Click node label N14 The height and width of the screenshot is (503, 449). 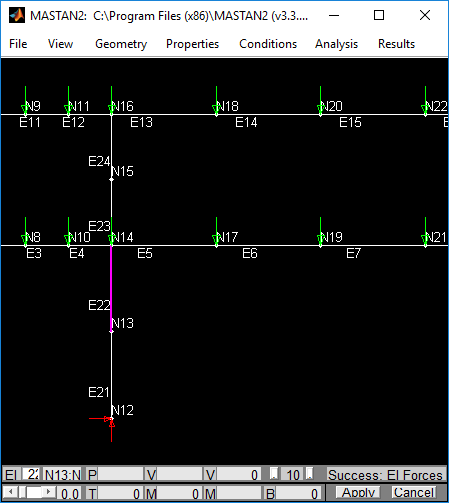pyautogui.click(x=122, y=237)
